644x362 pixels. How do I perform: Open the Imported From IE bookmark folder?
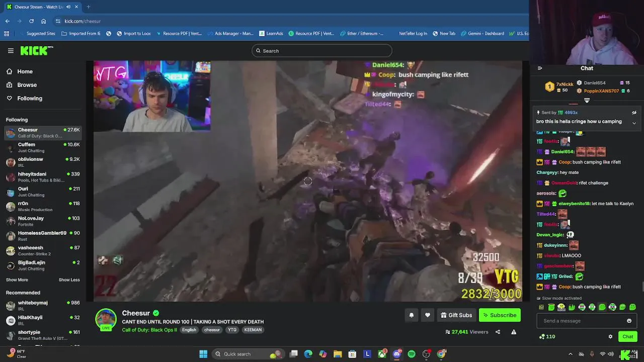(x=80, y=34)
